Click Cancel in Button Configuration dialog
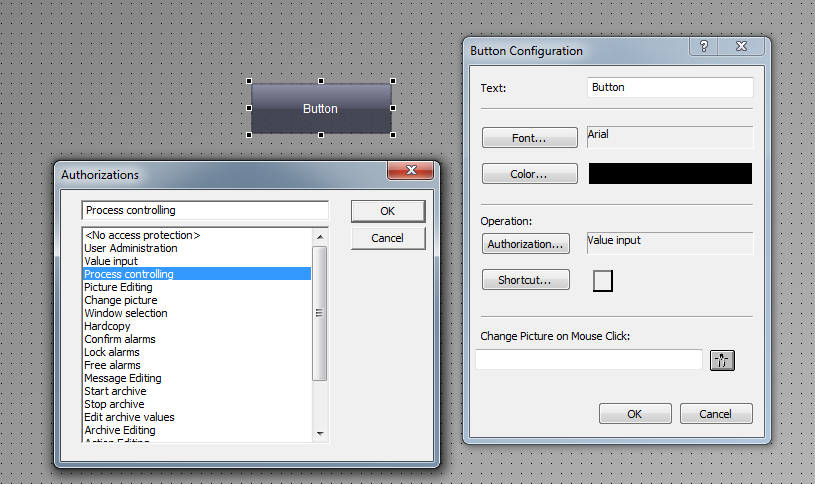This screenshot has width=815, height=484. pos(716,414)
